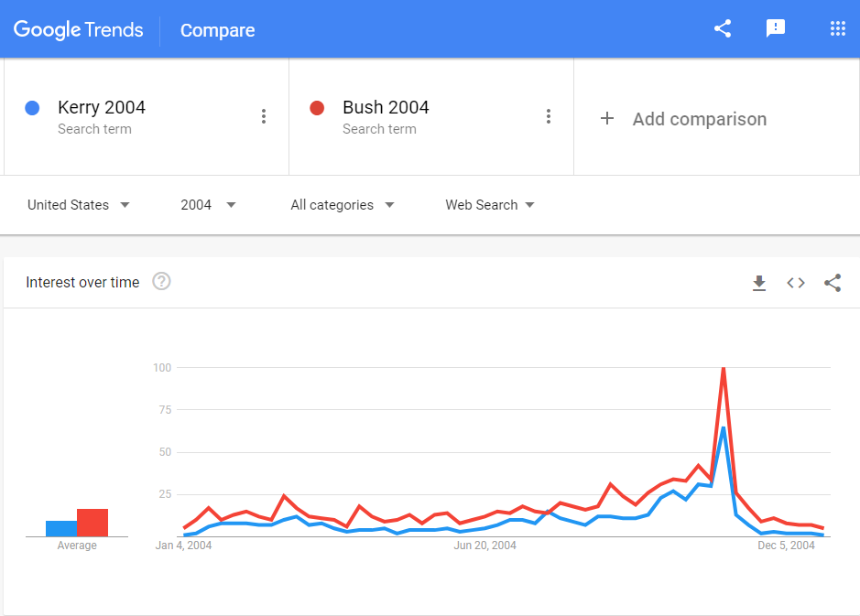Click the plus icon to add comparison
This screenshot has width=860, height=616.
point(607,118)
